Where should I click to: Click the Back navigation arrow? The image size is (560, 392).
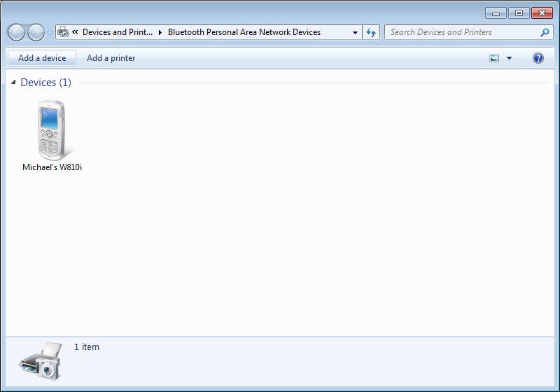point(16,32)
